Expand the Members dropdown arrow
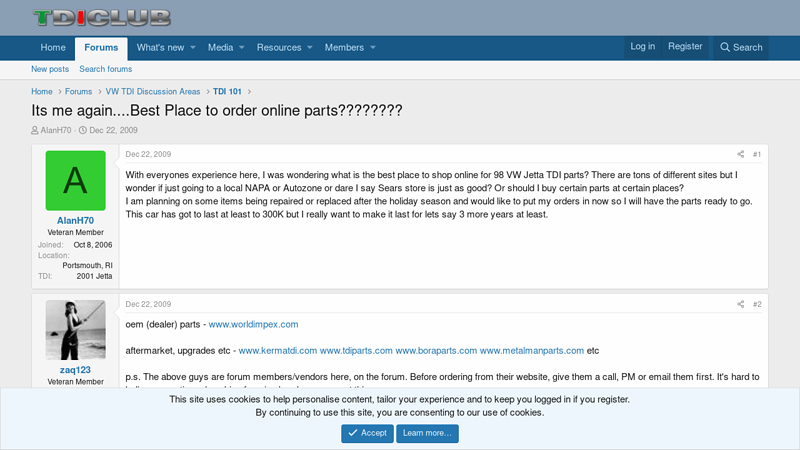Screen dimensions: 800x450 373,47
